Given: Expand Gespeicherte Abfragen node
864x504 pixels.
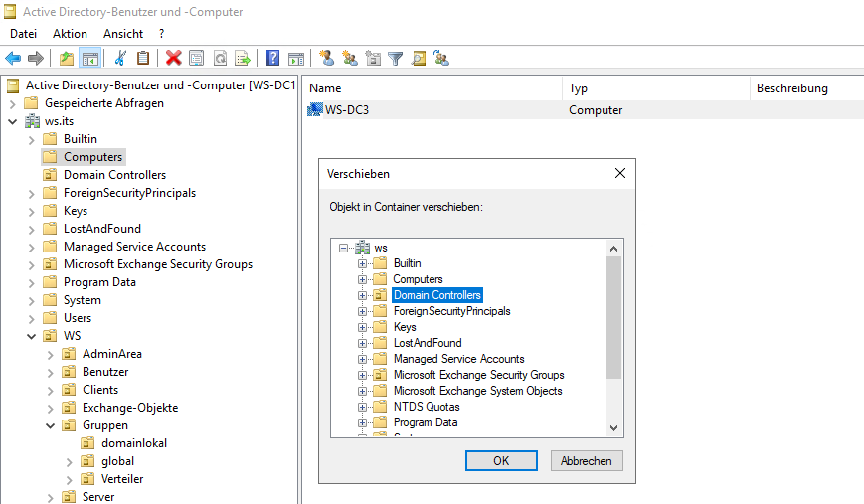Looking at the screenshot, I should (x=13, y=103).
